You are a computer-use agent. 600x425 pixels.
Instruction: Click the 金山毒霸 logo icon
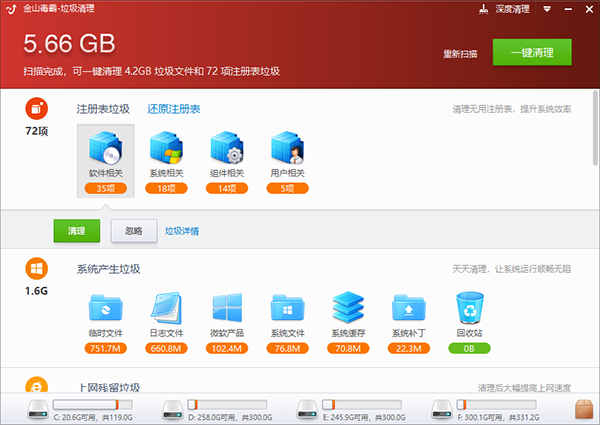[x=11, y=9]
